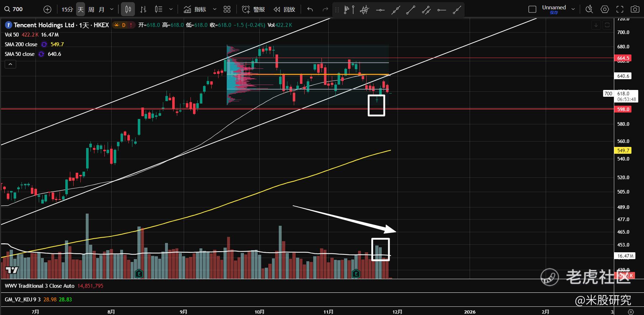Click the red 664.5 price label

coord(623,58)
